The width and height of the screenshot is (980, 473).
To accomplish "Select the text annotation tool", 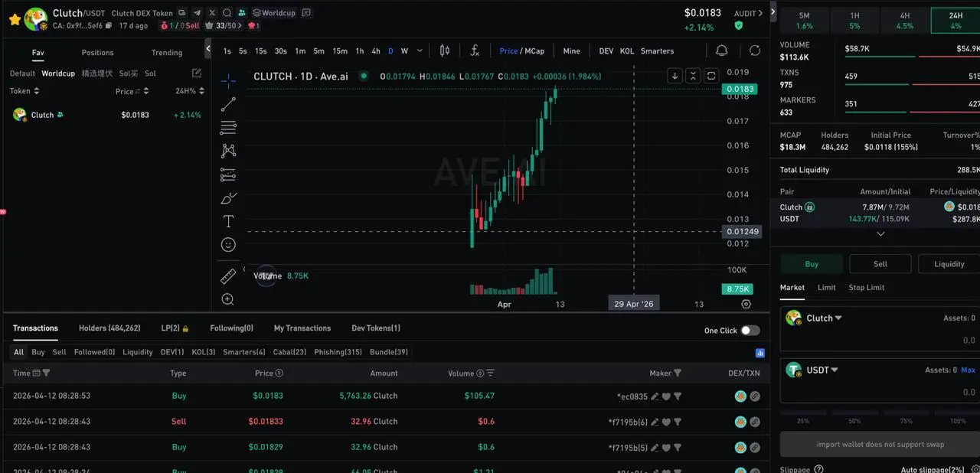I will pyautogui.click(x=228, y=221).
